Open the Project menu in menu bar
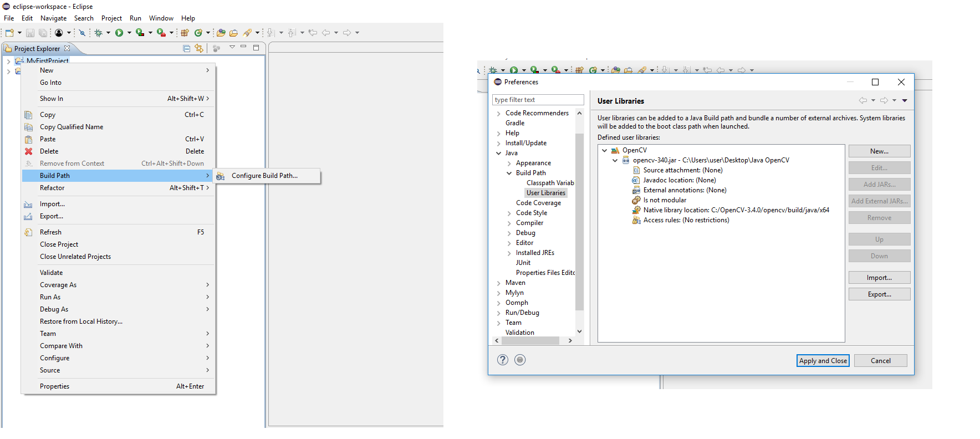The height and width of the screenshot is (439, 980). coord(111,18)
